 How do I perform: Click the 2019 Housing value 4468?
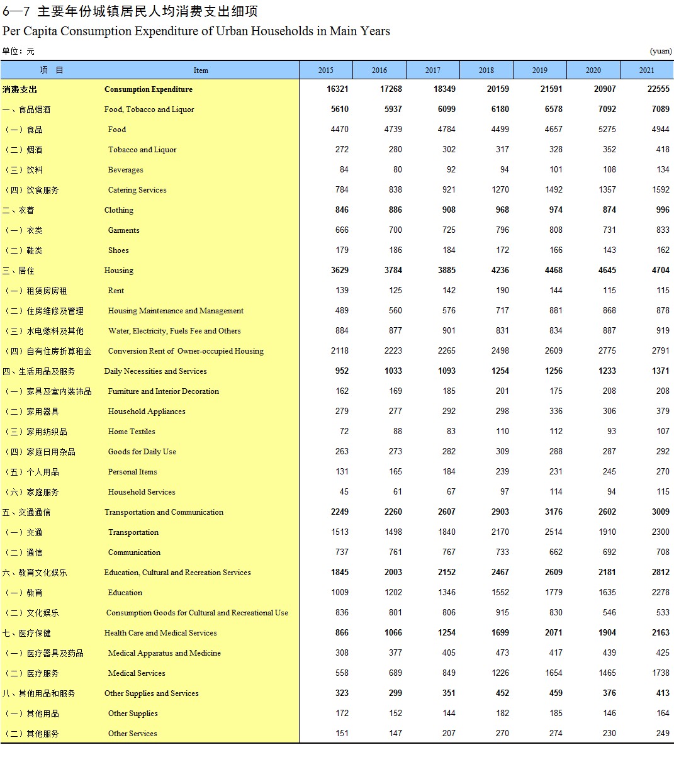click(553, 270)
